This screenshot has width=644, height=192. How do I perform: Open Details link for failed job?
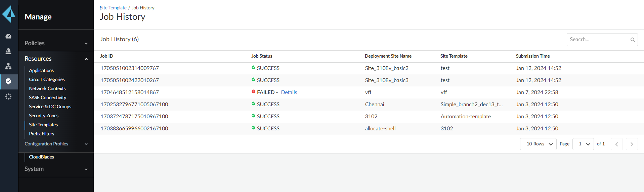coord(289,92)
